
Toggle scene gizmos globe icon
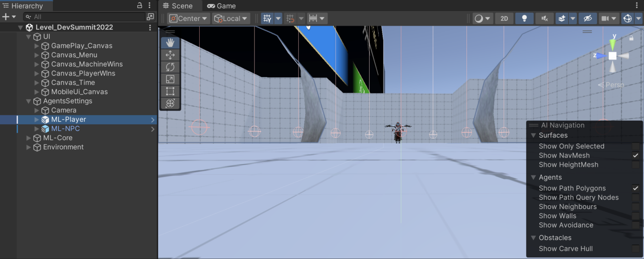coord(627,19)
